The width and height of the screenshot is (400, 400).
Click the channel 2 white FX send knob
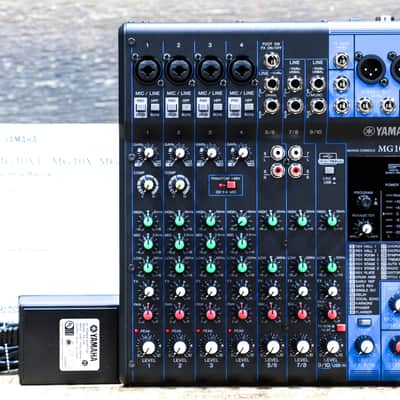(x=180, y=291)
